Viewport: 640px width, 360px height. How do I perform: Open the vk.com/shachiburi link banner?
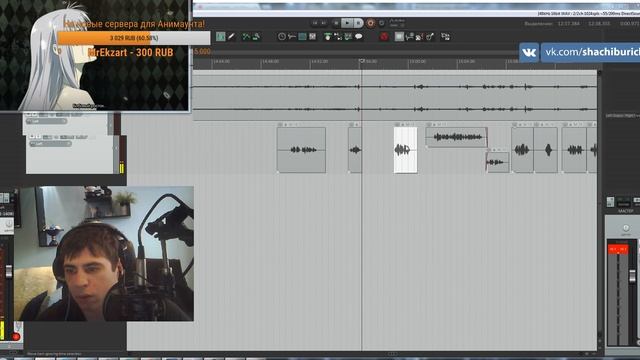point(590,52)
